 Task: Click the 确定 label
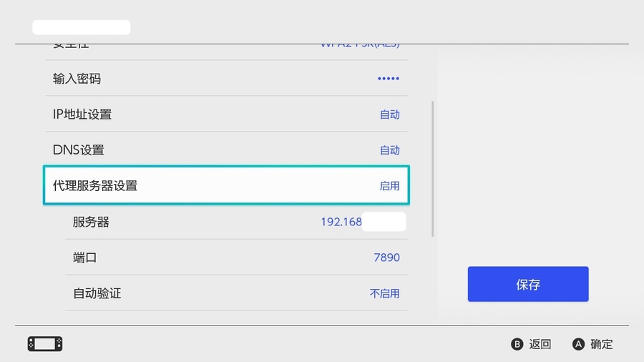(x=601, y=344)
